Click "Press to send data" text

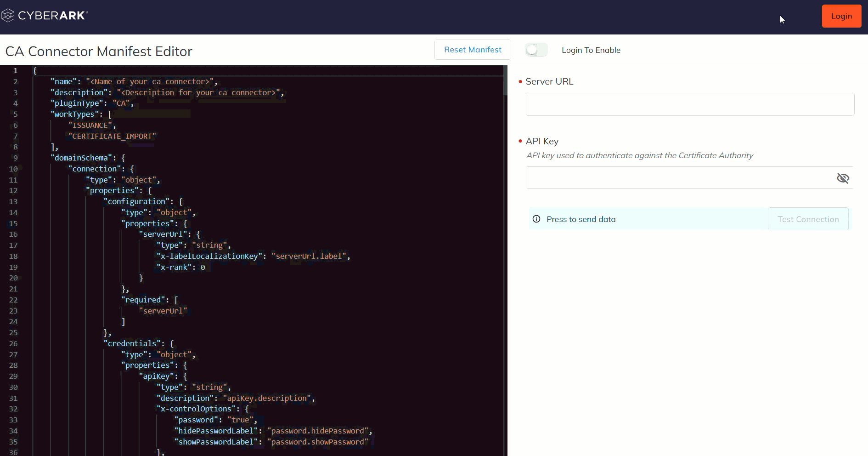[581, 219]
